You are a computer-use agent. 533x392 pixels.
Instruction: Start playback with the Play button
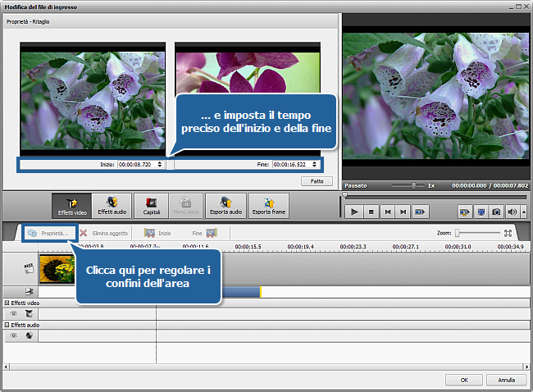click(354, 212)
